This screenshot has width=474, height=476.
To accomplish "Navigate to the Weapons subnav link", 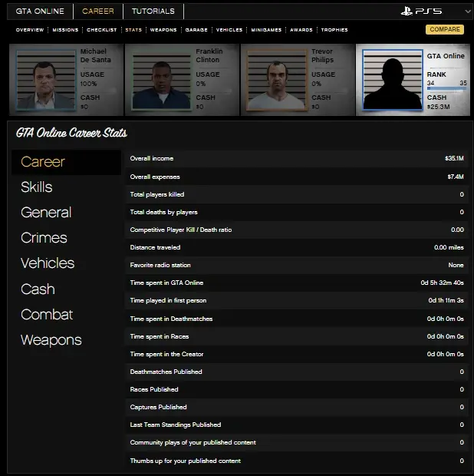I will (163, 30).
